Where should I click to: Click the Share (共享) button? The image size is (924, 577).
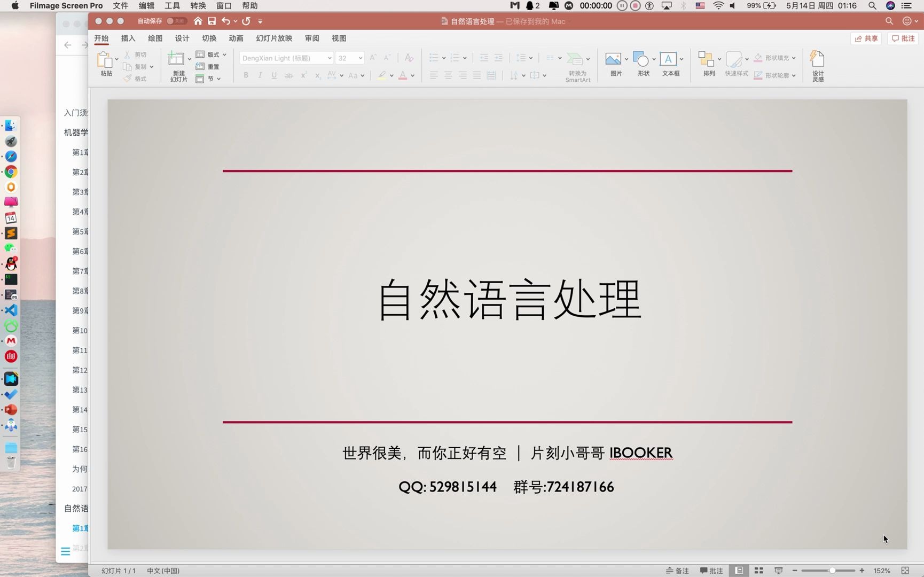866,38
